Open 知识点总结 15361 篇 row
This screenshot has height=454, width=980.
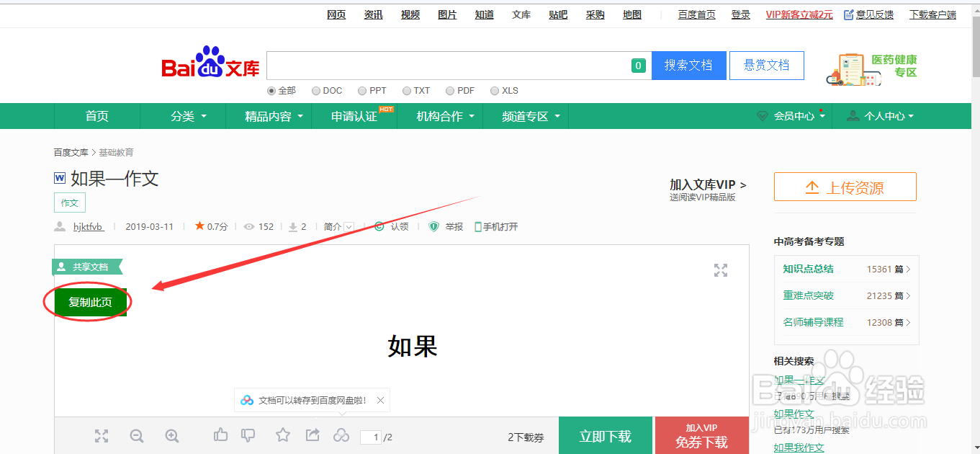tap(846, 269)
